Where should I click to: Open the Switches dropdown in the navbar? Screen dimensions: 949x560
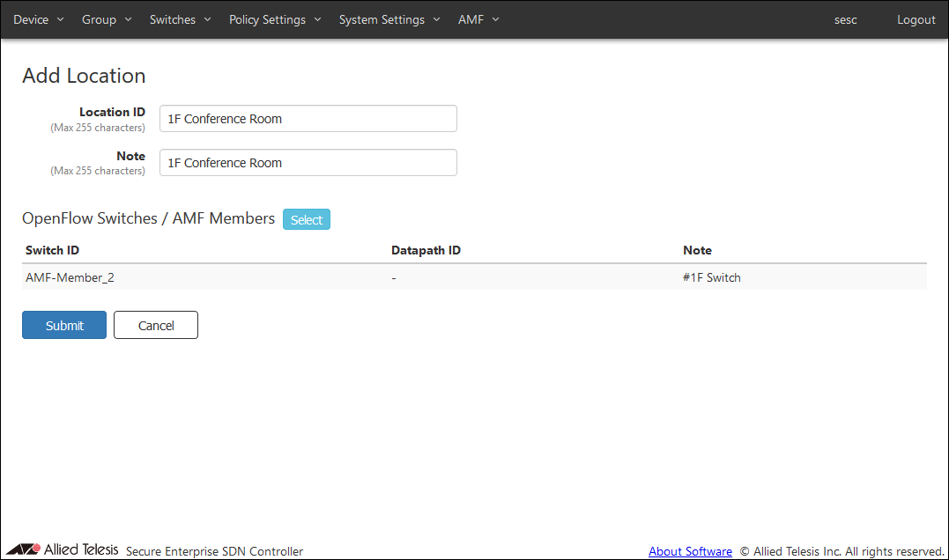click(x=180, y=19)
